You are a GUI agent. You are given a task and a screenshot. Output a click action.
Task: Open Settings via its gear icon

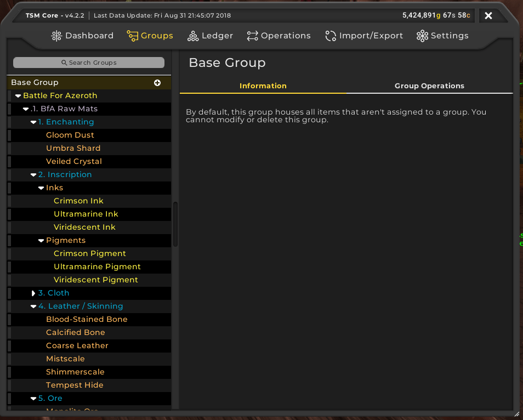point(422,36)
